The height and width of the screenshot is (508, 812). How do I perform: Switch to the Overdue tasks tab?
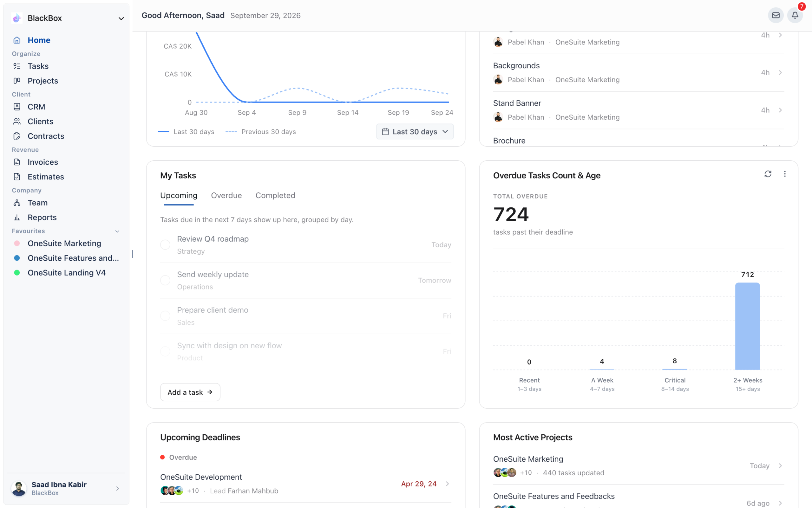tap(226, 196)
